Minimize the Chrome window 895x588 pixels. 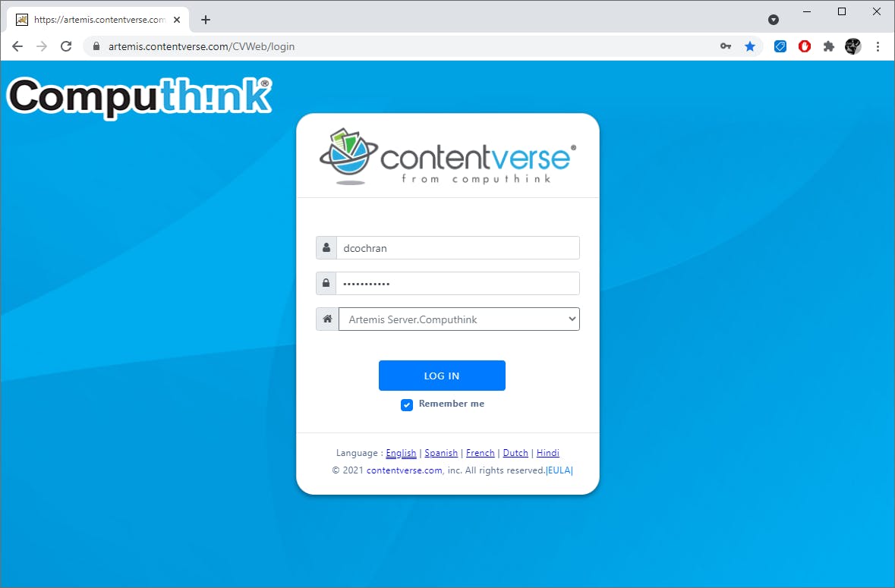(807, 11)
